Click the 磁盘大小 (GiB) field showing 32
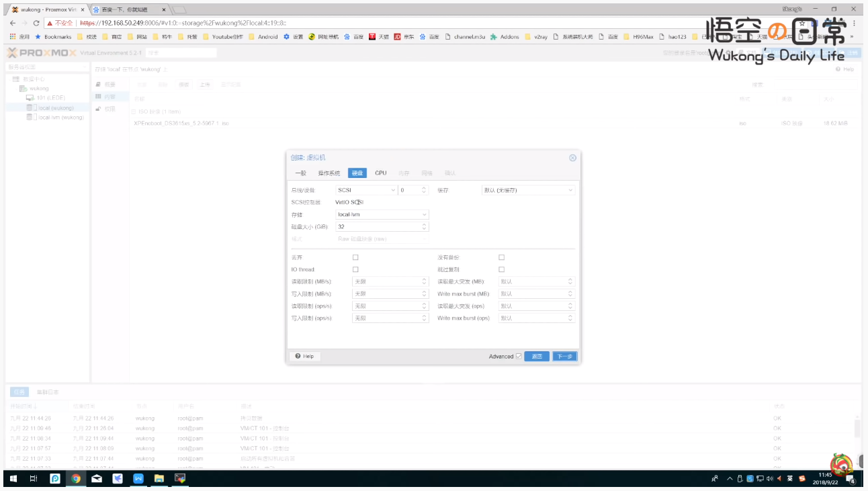 click(x=382, y=227)
